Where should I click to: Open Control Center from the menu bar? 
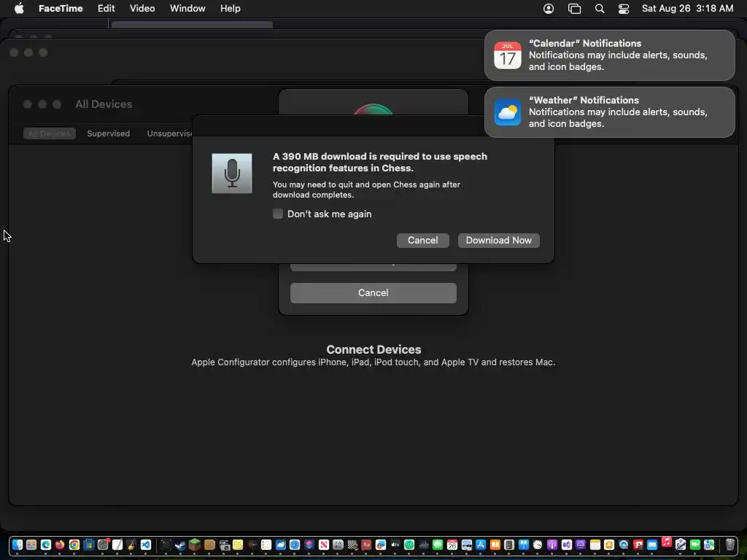[624, 9]
